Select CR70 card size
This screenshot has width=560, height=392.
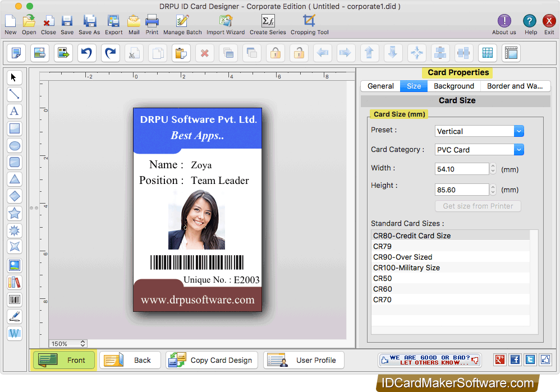pyautogui.click(x=451, y=300)
